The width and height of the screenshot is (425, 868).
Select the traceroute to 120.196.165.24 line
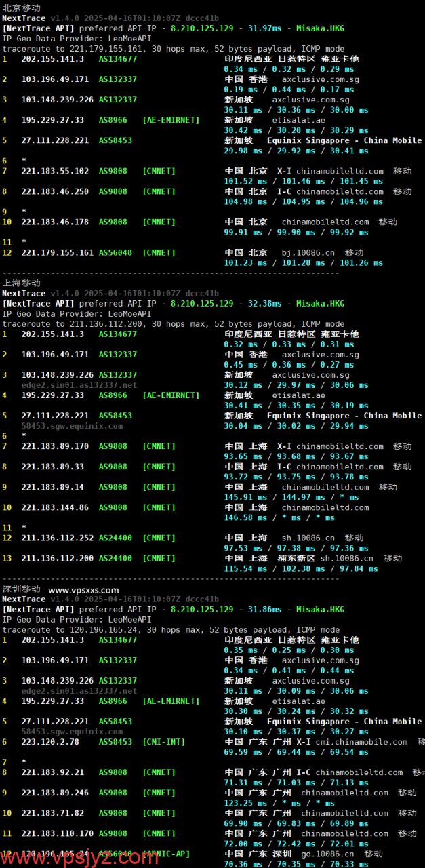click(x=171, y=630)
